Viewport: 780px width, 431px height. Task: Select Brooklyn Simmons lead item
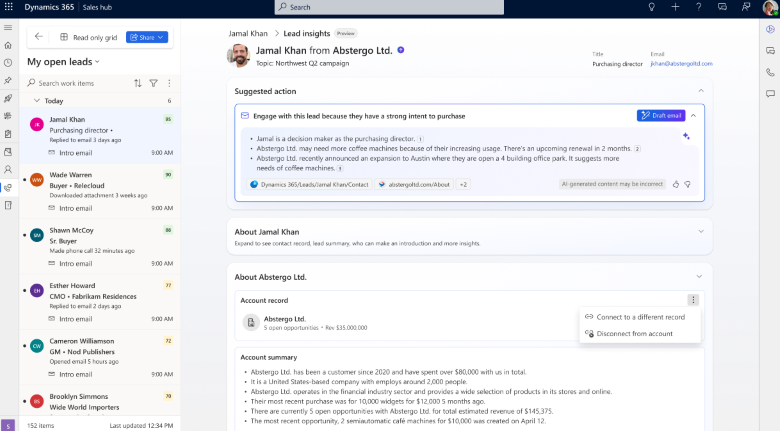pyautogui.click(x=99, y=401)
